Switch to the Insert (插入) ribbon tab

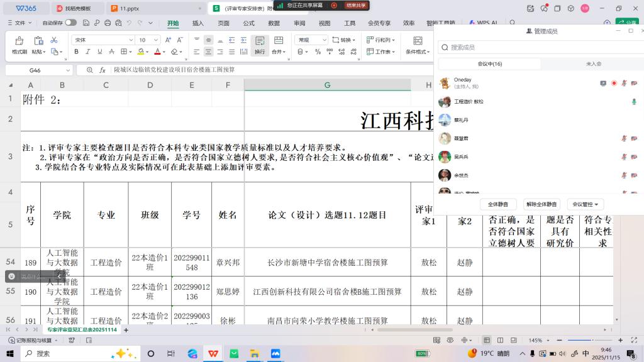pos(198,23)
